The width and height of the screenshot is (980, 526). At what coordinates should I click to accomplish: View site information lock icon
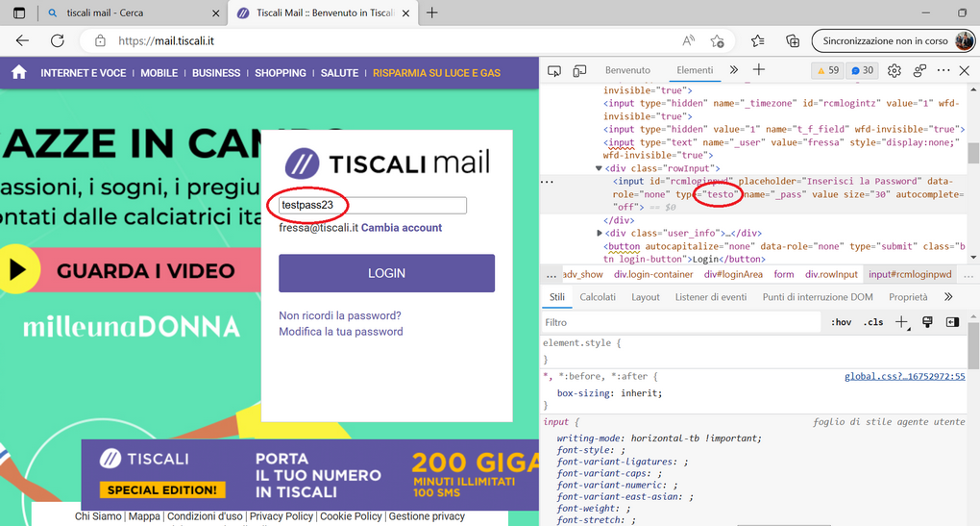click(x=100, y=40)
